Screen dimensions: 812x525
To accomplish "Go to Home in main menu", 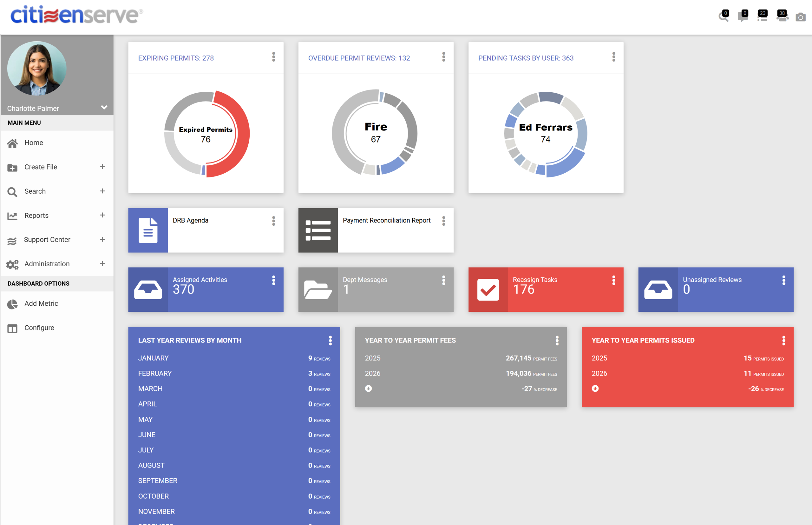I will pos(33,143).
